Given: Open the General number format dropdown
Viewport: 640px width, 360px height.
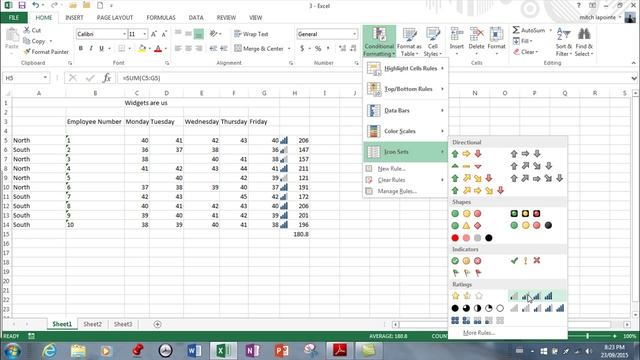Looking at the screenshot, I should click(x=354, y=34).
